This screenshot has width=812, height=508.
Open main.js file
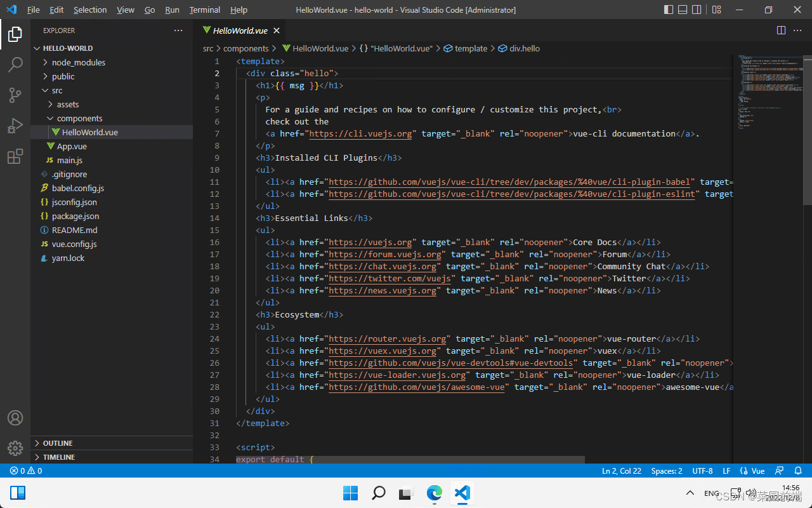click(x=112, y=160)
